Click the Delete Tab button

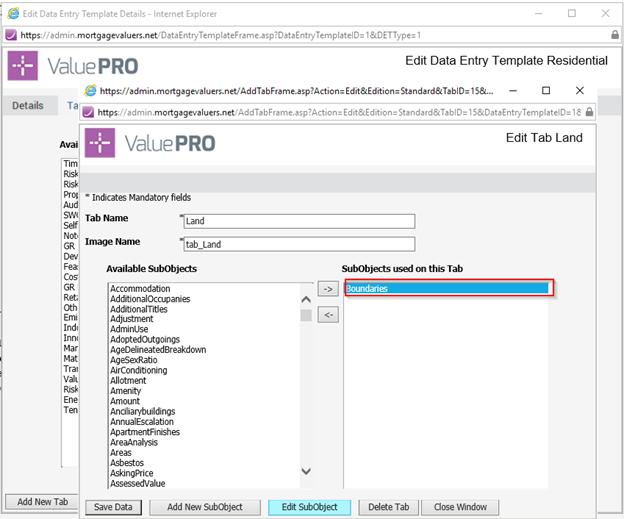pos(389,507)
